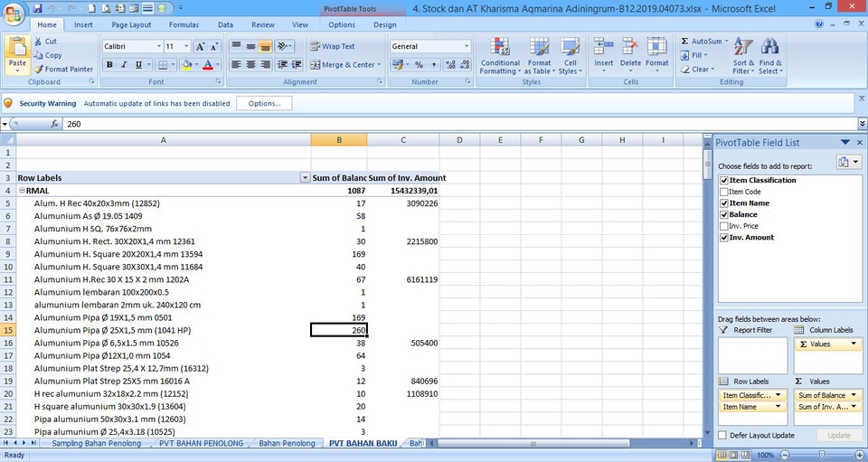Click the zoom slider in status bar

(x=822, y=455)
